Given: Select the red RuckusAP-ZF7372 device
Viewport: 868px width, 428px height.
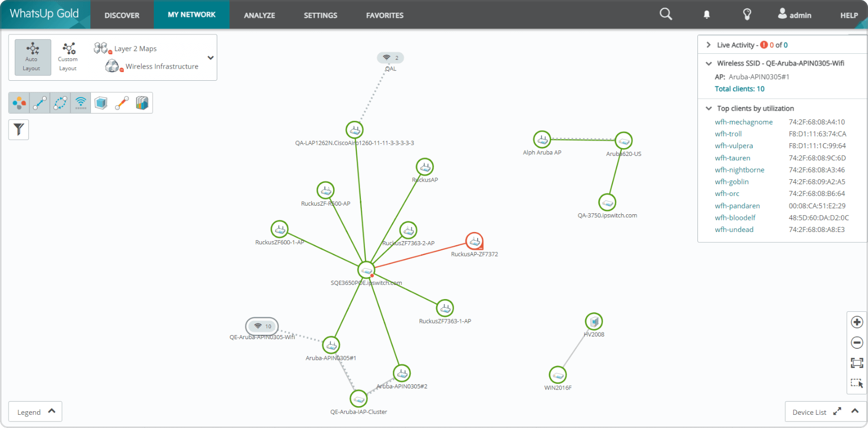Looking at the screenshot, I should 474,241.
